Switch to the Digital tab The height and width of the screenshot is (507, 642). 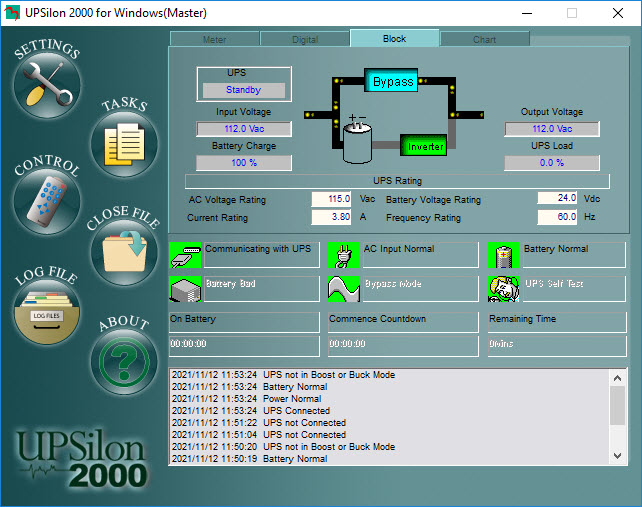coord(305,39)
